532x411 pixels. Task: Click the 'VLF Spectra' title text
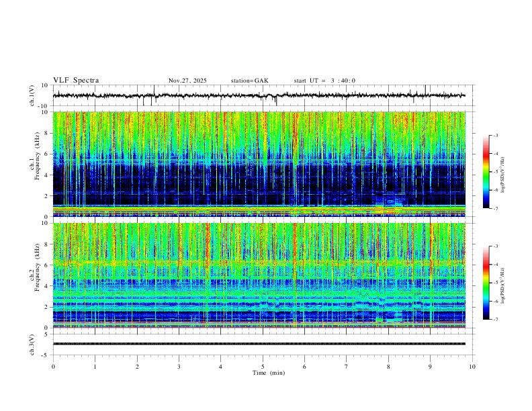pos(76,81)
